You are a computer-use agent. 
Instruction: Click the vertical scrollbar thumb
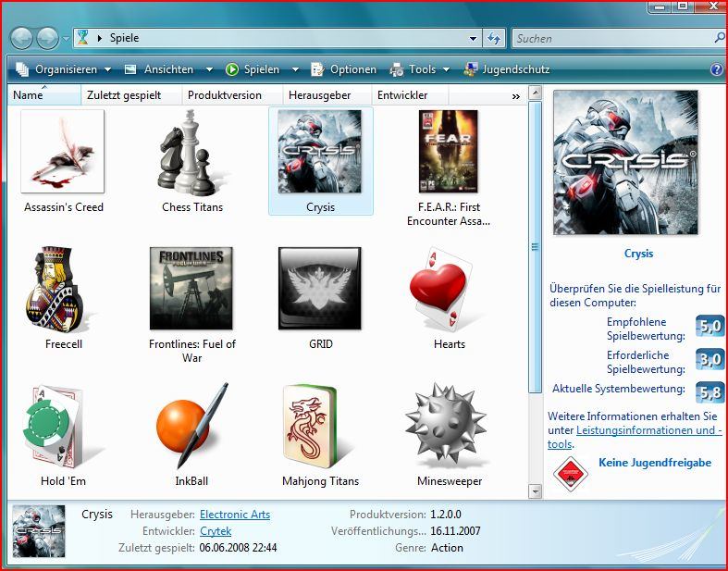[x=535, y=247]
